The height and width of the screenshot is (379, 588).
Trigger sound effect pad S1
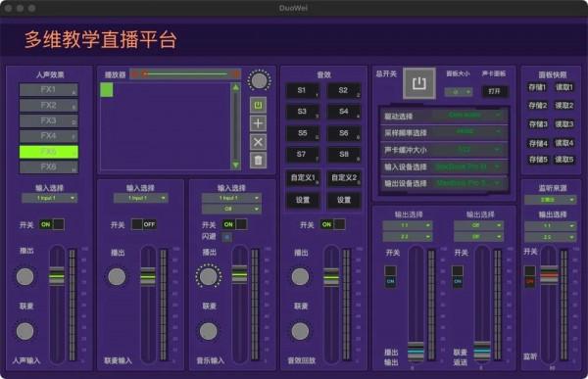click(x=302, y=90)
